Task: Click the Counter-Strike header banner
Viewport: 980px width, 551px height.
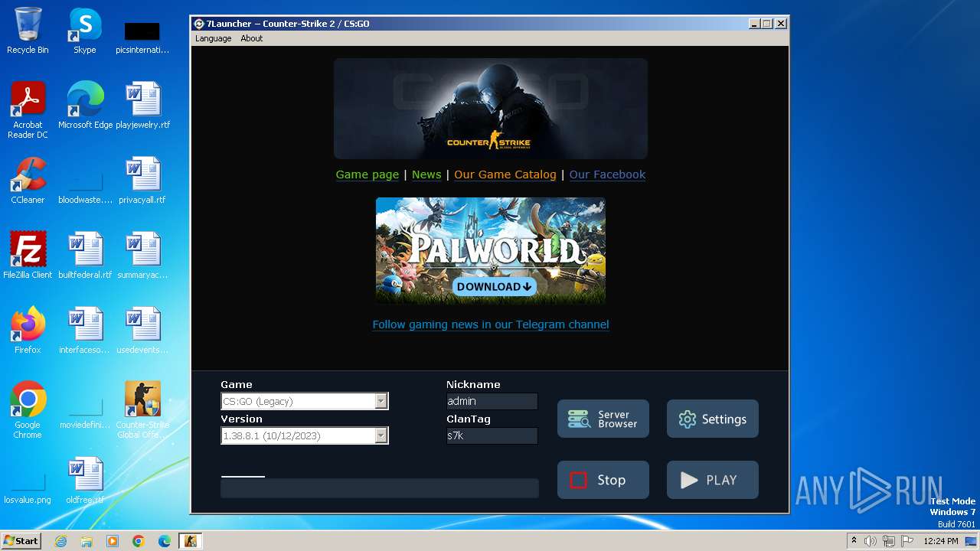Action: pos(491,109)
